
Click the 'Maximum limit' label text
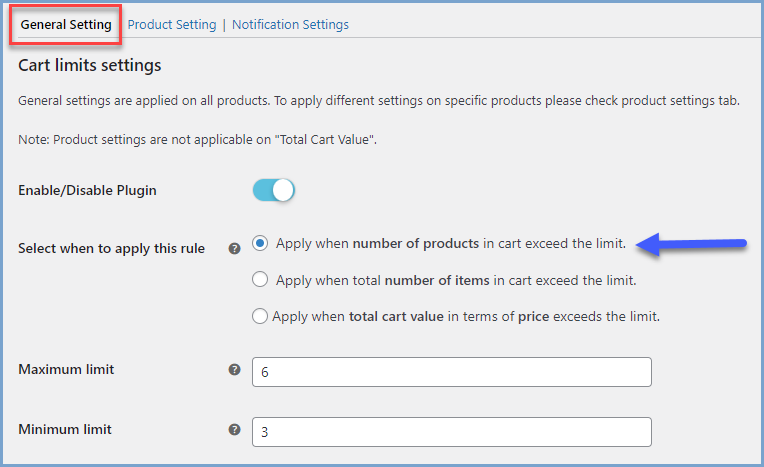pyautogui.click(x=66, y=369)
